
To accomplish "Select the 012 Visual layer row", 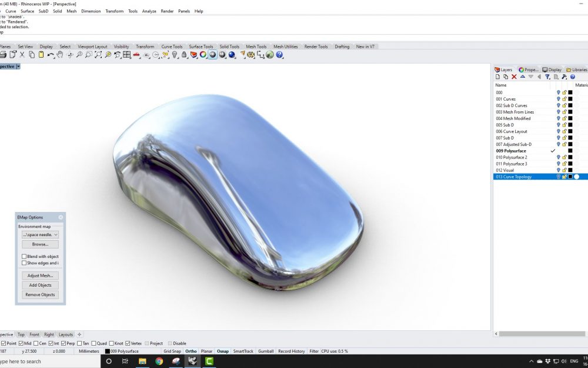I will coord(540,171).
